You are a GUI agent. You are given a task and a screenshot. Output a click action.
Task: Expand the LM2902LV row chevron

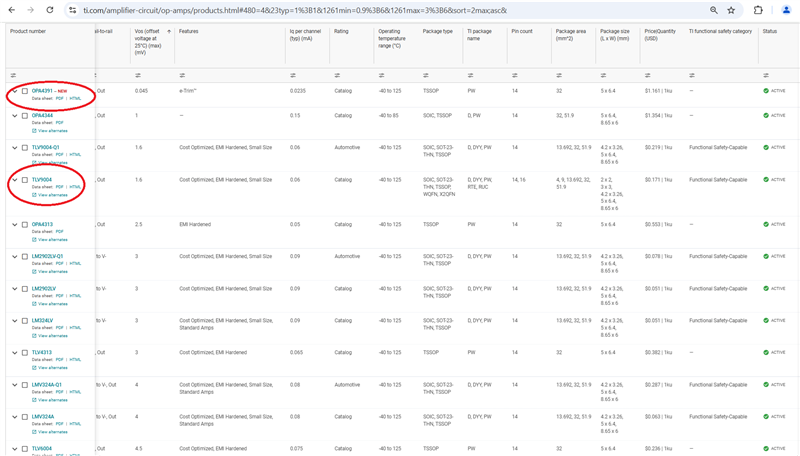click(x=15, y=289)
